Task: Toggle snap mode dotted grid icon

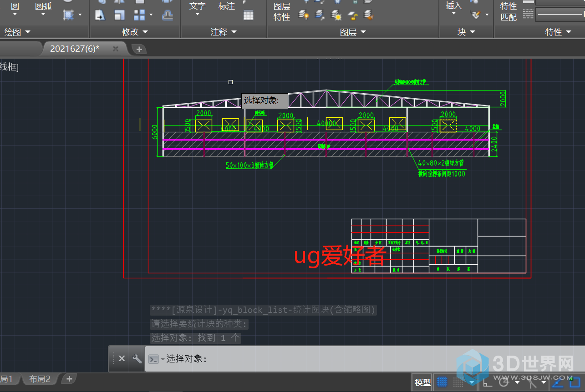Action: [458, 382]
